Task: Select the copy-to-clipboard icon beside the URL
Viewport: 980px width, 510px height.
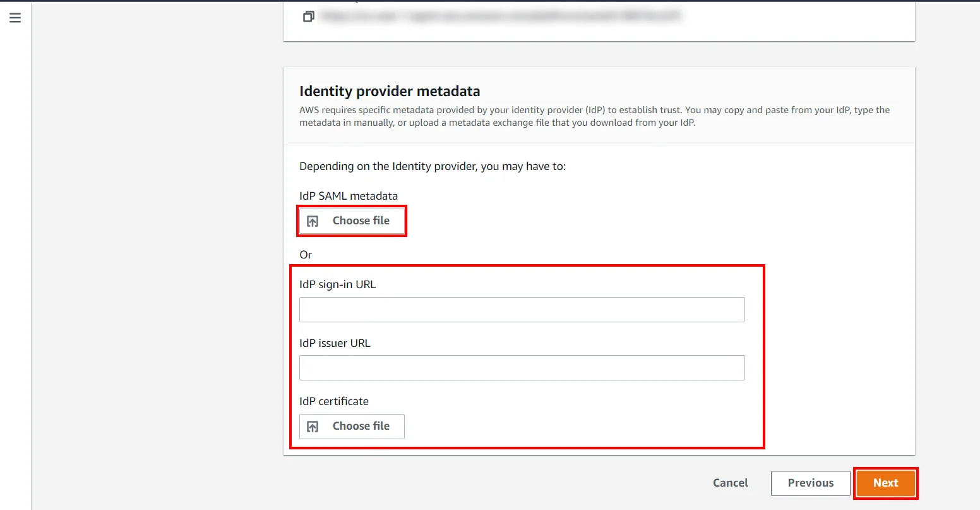Action: [309, 16]
